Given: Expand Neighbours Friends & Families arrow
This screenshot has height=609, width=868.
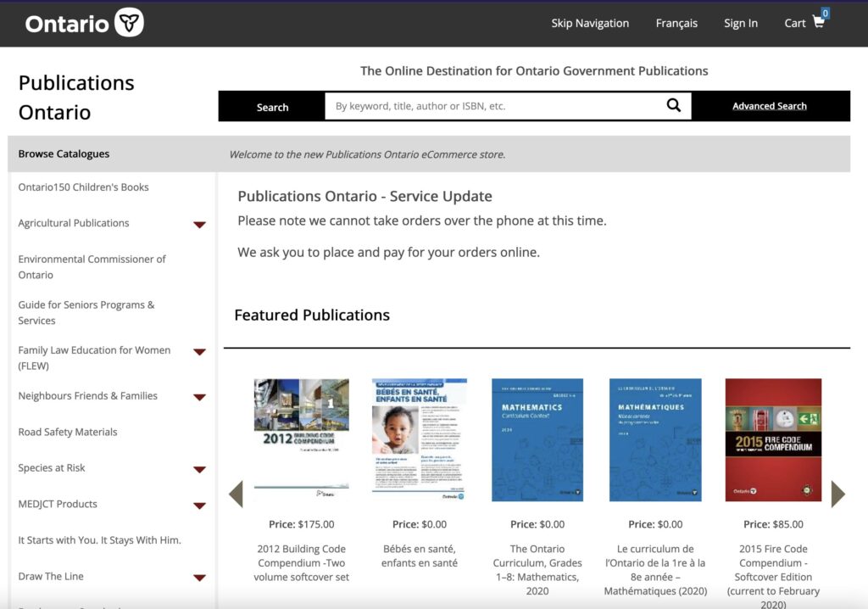Looking at the screenshot, I should (x=200, y=397).
